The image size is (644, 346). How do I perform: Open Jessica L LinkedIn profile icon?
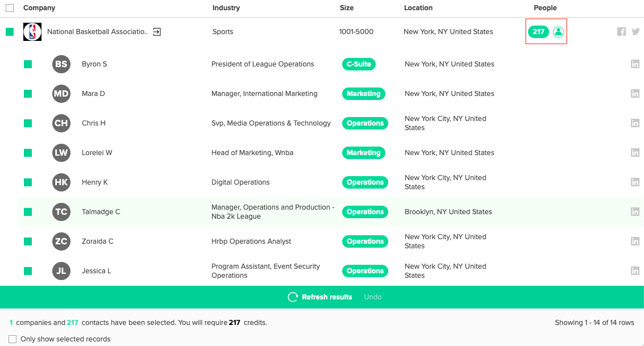point(635,271)
